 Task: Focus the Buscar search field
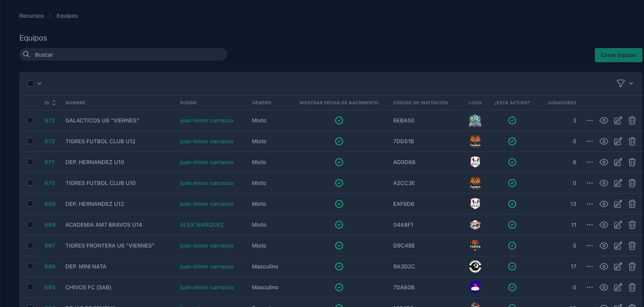click(123, 54)
